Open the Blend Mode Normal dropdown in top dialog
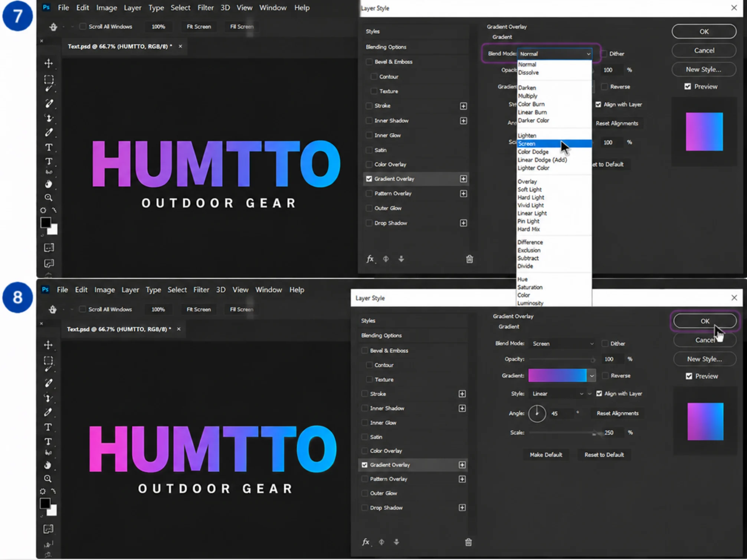The height and width of the screenshot is (560, 747). click(x=555, y=54)
